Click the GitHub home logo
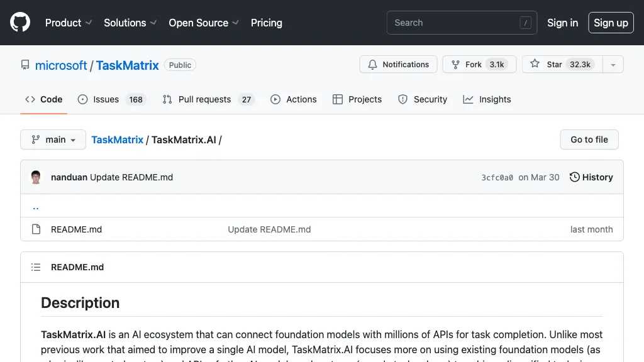This screenshot has height=362, width=644. tap(19, 23)
